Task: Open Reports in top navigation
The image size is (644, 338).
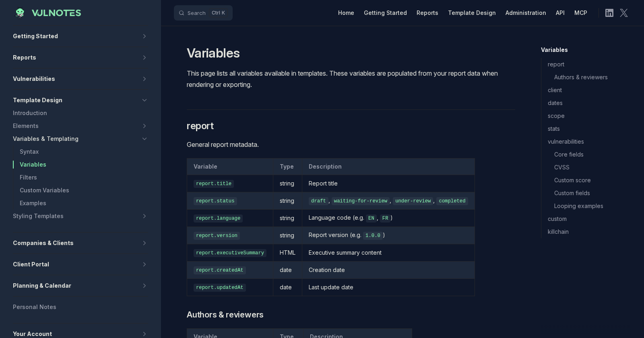Action: [x=427, y=13]
